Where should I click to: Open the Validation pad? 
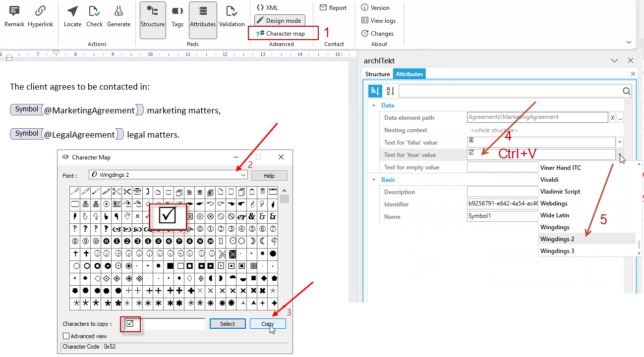click(232, 17)
